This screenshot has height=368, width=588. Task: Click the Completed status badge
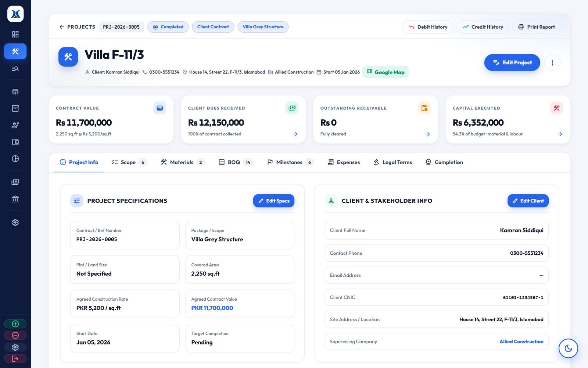tap(168, 27)
